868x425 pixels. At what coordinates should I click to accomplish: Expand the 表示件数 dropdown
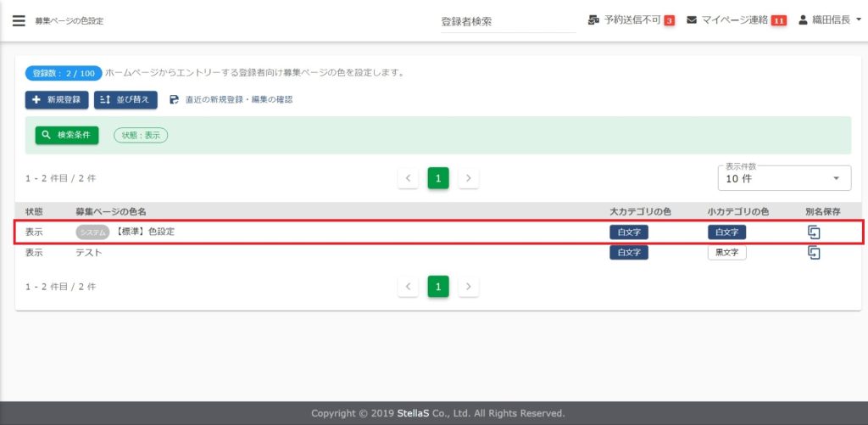783,179
